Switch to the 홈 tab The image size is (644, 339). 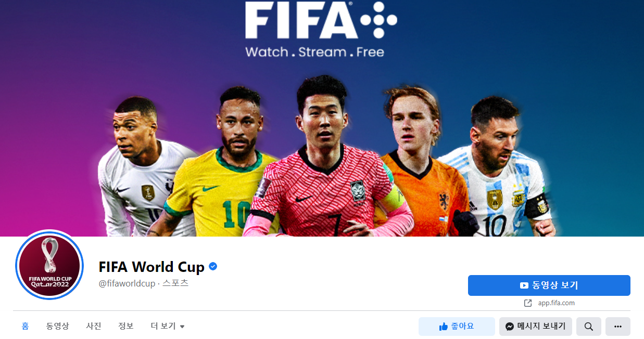[25, 327]
